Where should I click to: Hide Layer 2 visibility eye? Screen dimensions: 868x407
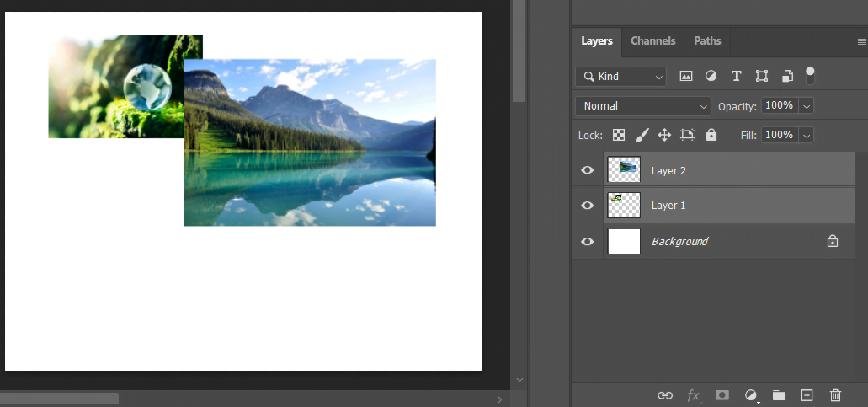(588, 170)
